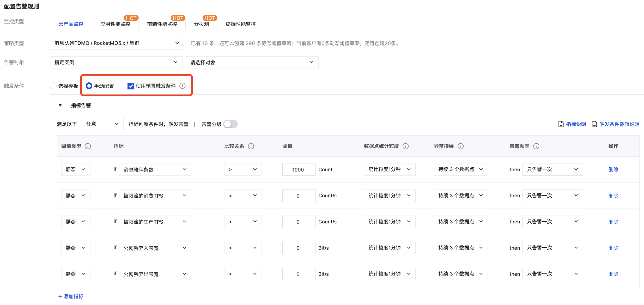Image resolution: width=644 pixels, height=305 pixels.
Task: Open the 请选择对象 dropdown
Action: point(252,63)
